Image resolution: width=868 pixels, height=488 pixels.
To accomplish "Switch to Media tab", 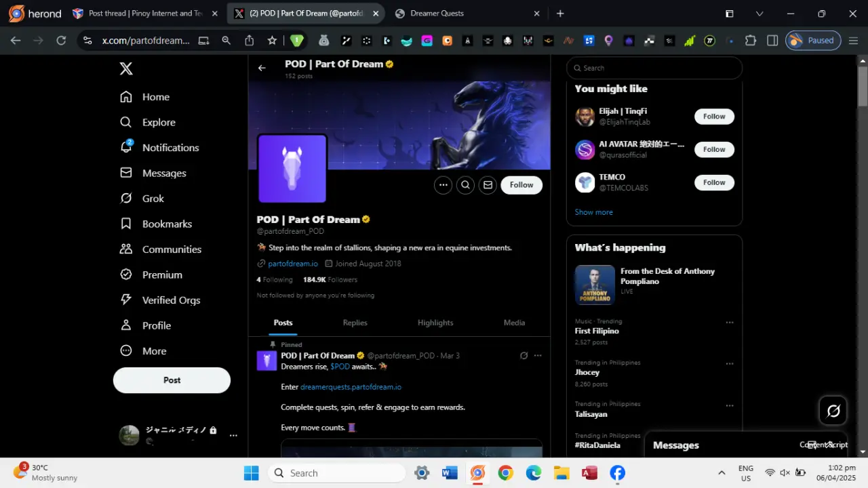I will 514,323.
